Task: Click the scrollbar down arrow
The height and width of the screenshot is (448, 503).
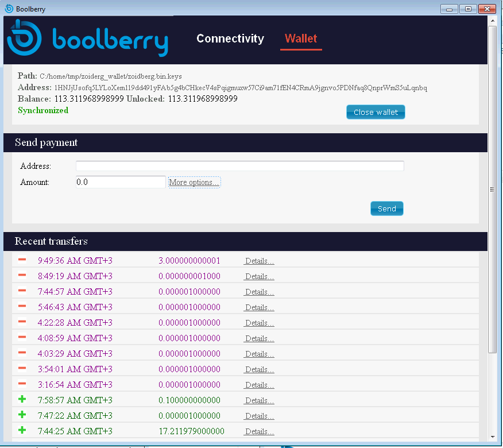Action: click(x=493, y=437)
